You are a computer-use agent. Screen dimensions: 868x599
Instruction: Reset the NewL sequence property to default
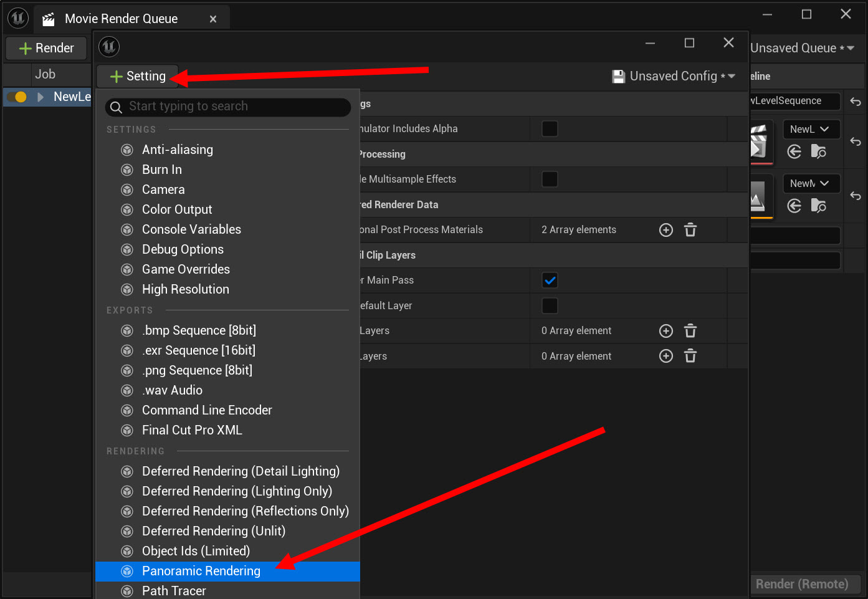[856, 142]
